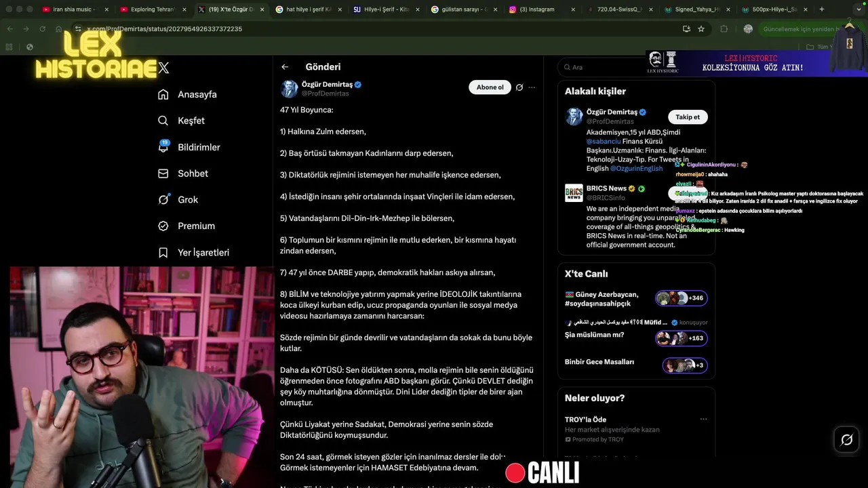Open Sohbet messages in the sidebar

pyautogui.click(x=182, y=174)
